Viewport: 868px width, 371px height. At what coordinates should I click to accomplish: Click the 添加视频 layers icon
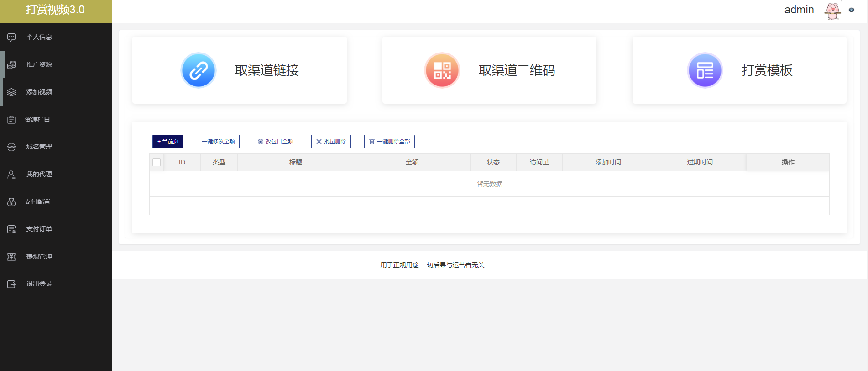[x=11, y=92]
